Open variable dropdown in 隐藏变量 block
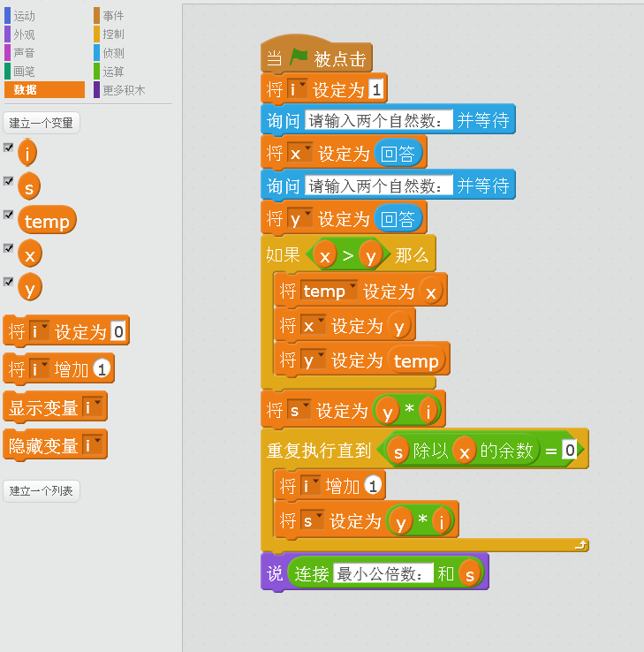The width and height of the screenshot is (644, 652). tap(92, 445)
